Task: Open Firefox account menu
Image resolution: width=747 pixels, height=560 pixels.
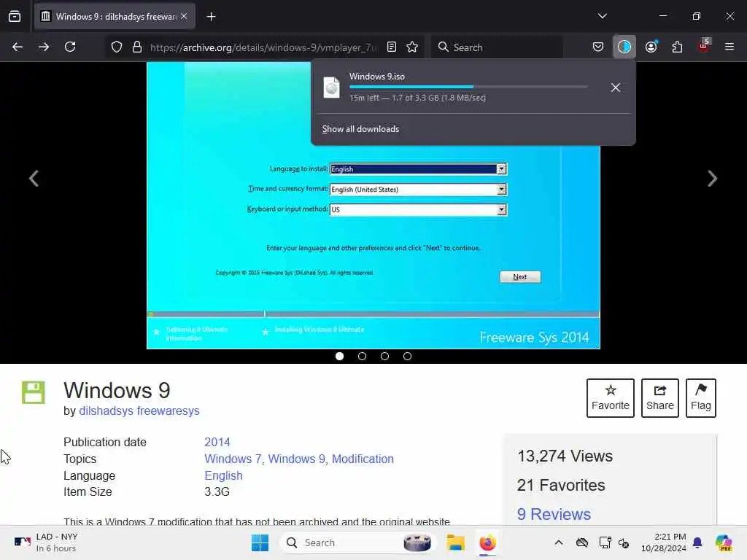Action: [x=651, y=47]
